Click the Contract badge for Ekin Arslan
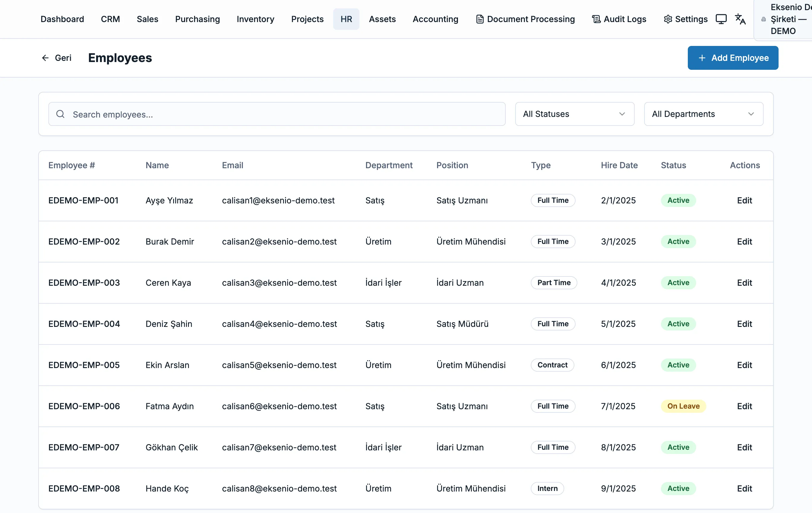Screen dimensions: 812x513 (552, 365)
